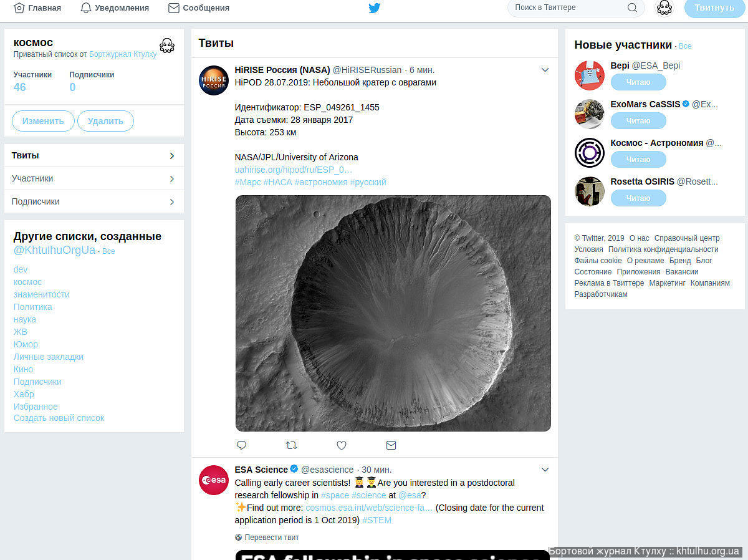Open HiRISE Россия profile avatar
This screenshot has height=560, width=748.
(x=214, y=80)
